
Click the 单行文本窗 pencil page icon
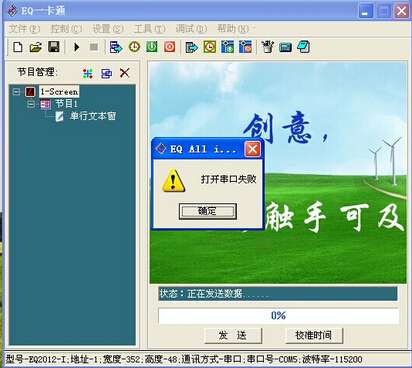[x=59, y=116]
